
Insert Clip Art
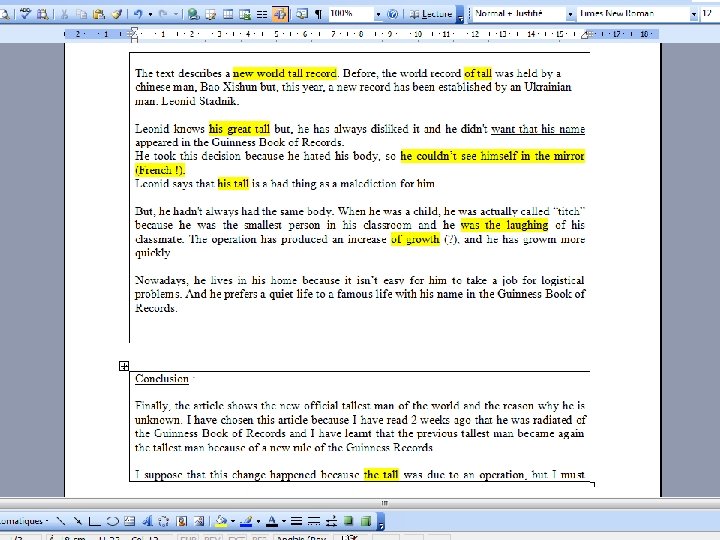click(x=181, y=521)
